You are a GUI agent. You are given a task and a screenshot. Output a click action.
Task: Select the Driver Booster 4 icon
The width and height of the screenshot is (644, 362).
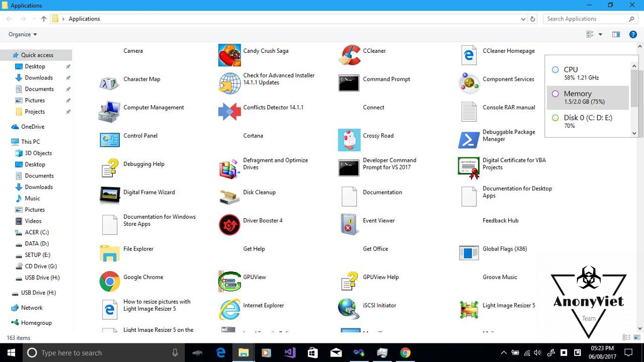(229, 224)
